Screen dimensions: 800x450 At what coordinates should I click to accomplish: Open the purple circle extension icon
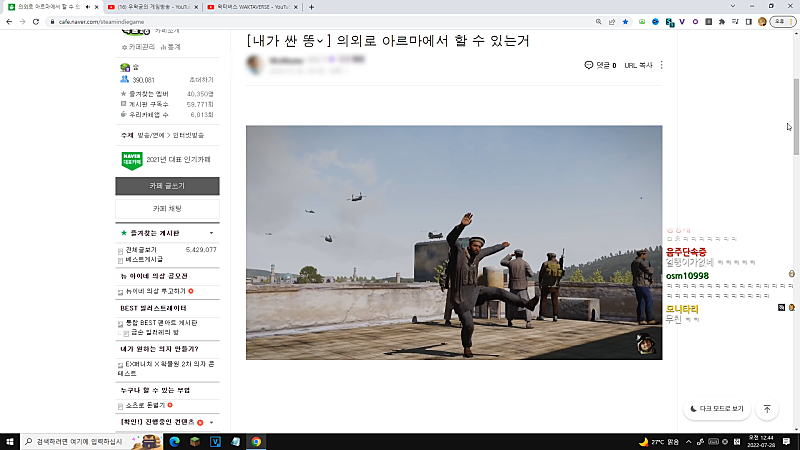695,22
